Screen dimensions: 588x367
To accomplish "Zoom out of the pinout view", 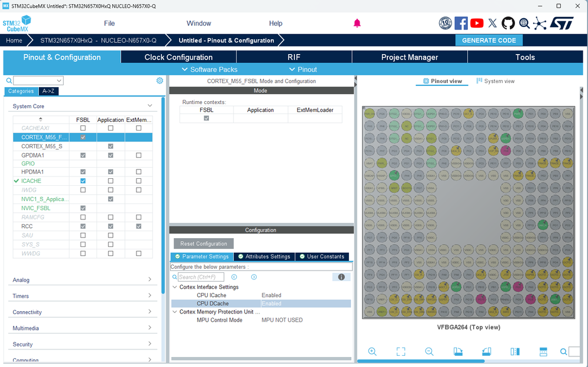I will 429,351.
